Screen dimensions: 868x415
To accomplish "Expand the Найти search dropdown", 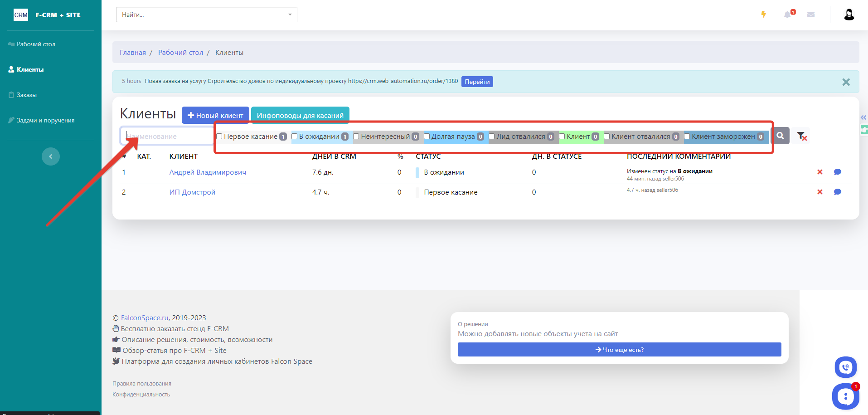I will point(290,15).
